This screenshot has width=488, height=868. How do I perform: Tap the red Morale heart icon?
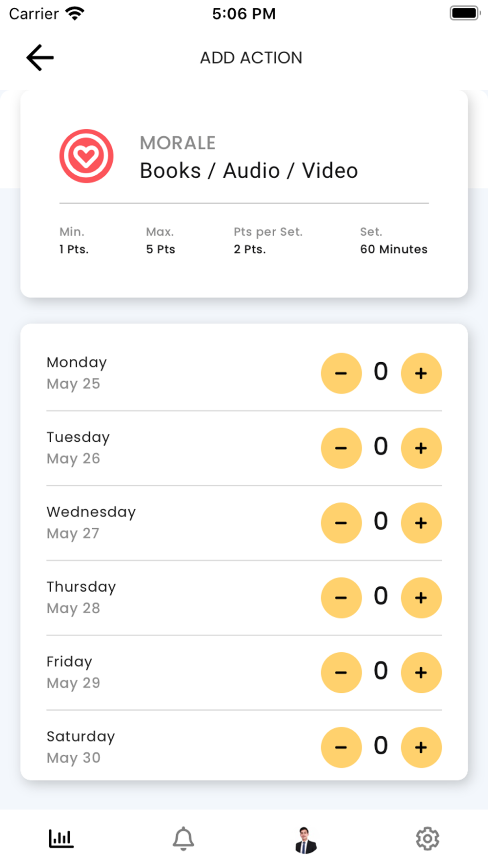pyautogui.click(x=86, y=156)
